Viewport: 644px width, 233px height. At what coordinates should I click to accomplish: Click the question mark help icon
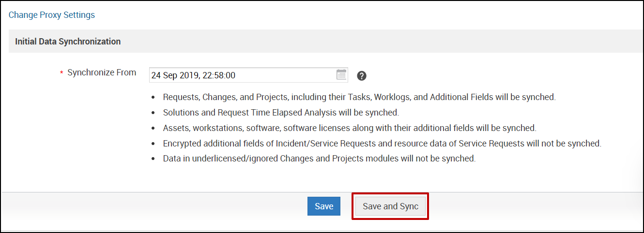pos(362,76)
